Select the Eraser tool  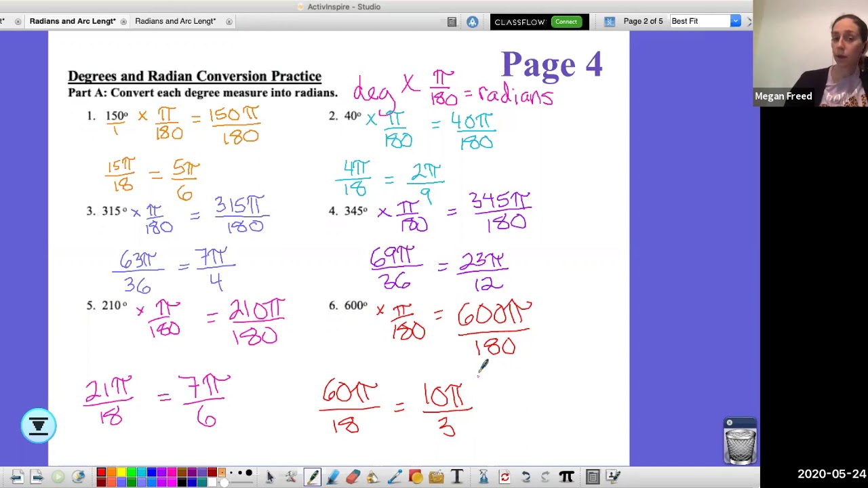tap(353, 477)
